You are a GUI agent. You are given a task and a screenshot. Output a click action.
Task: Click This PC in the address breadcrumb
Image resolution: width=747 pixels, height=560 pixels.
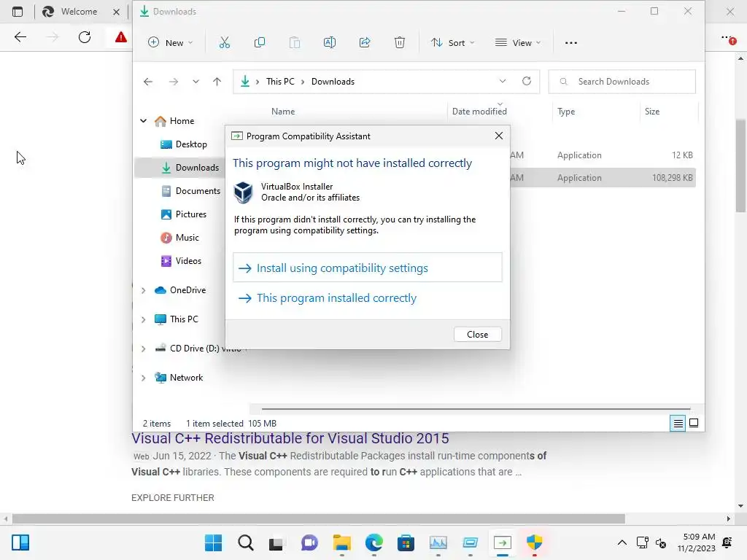tap(280, 82)
